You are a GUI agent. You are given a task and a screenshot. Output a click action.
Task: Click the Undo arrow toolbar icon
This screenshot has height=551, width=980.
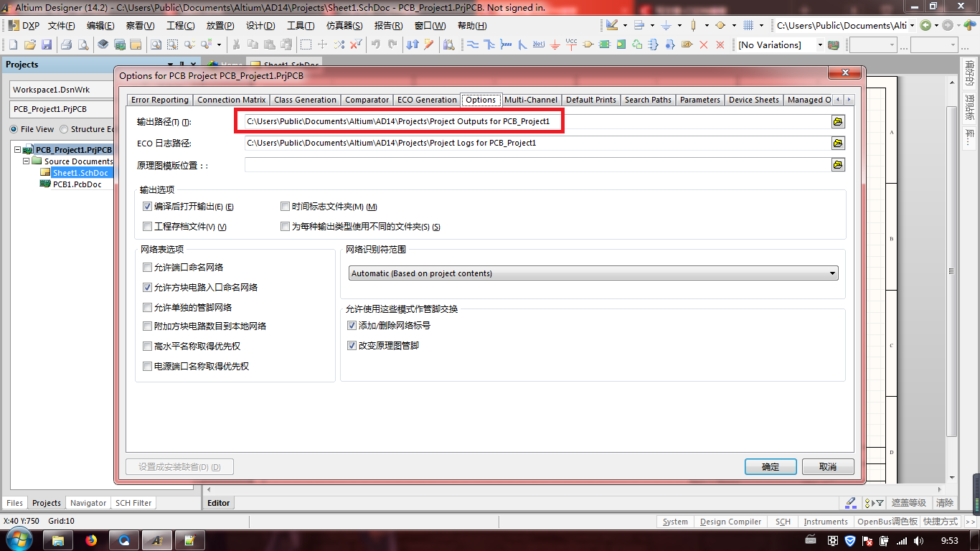(376, 44)
